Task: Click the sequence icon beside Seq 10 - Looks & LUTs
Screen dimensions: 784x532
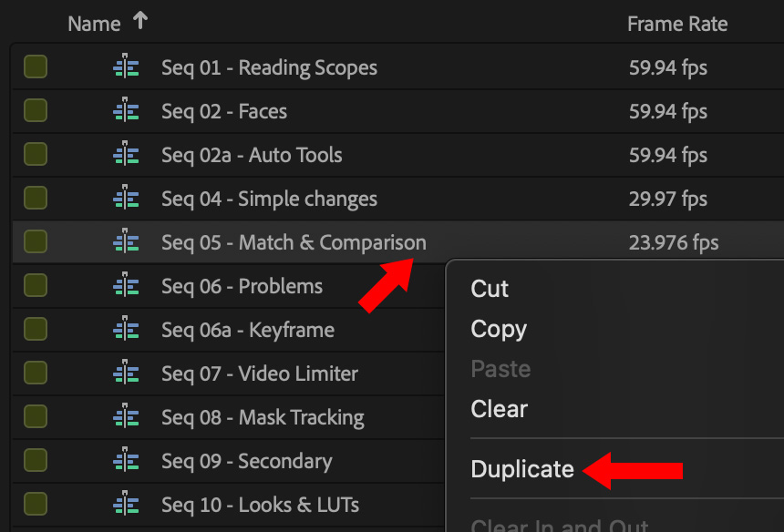Action: point(126,505)
